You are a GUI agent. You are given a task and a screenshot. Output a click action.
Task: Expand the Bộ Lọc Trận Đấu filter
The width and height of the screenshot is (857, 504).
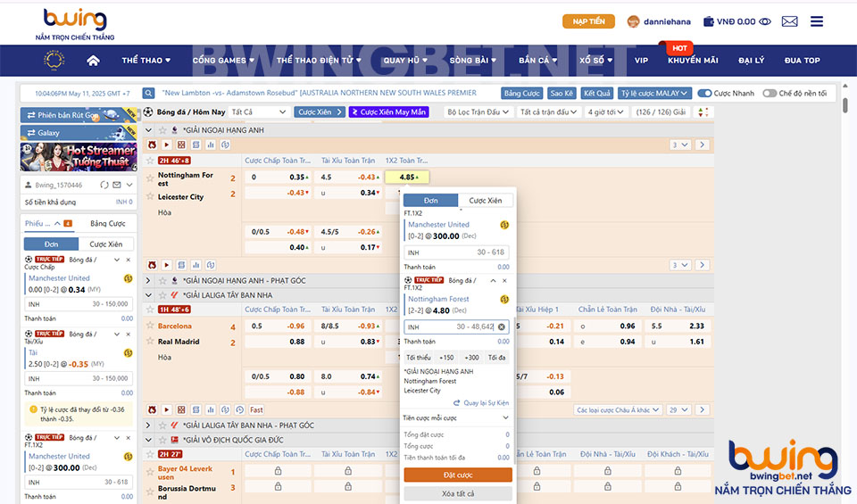coord(478,112)
